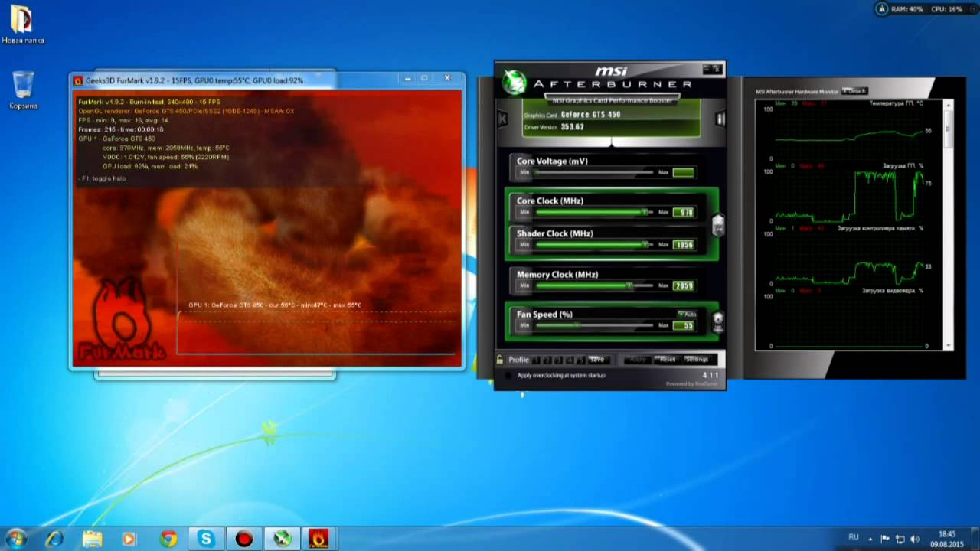
Task: Select Afterburner profile slot 1
Action: pos(537,360)
